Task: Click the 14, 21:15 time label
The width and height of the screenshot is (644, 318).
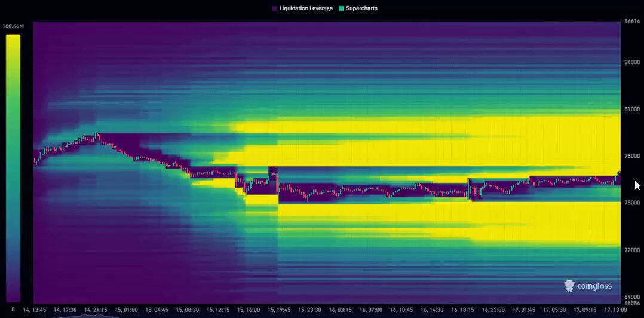Action: [96, 310]
